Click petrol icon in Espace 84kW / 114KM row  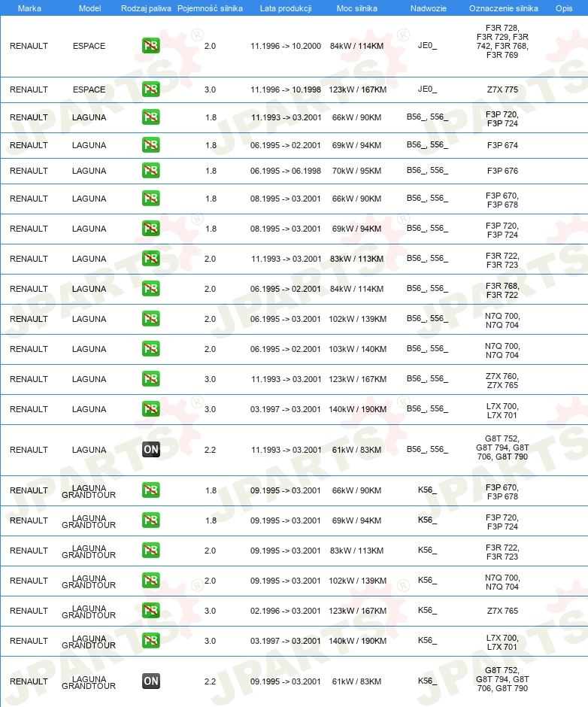pos(150,46)
